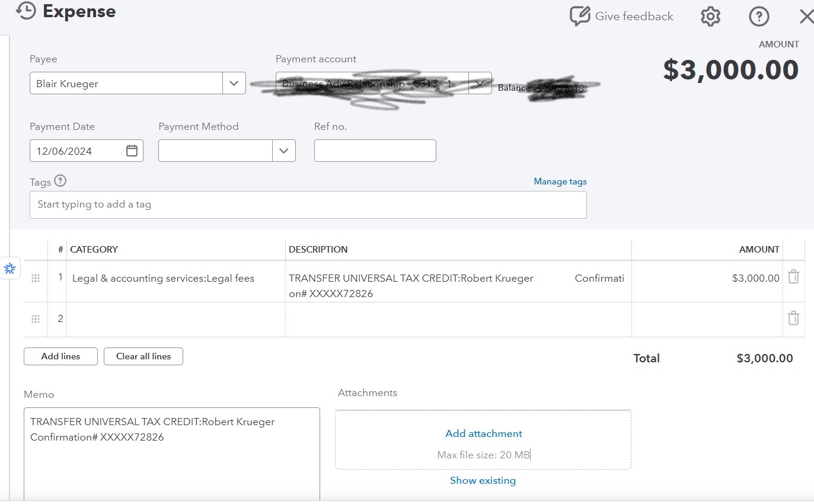Click the DESCRIPTION column header

[x=318, y=250]
